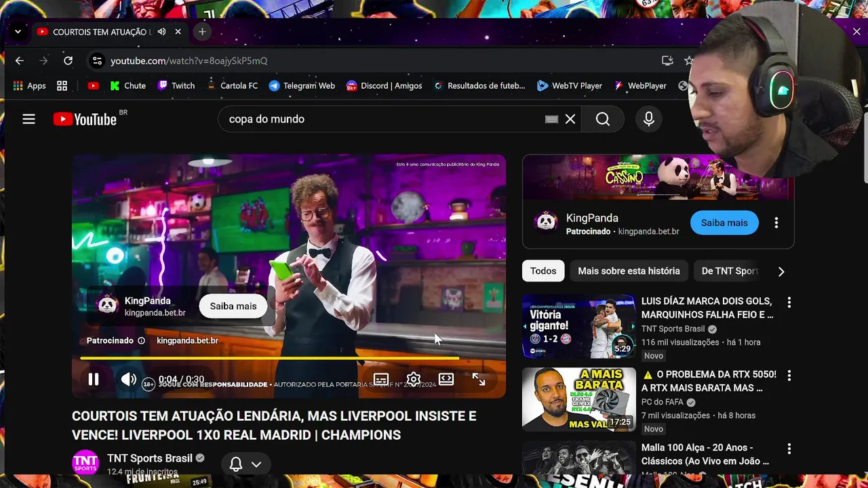This screenshot has height=488, width=868.
Task: Click the ad info icon beside Patrocinado
Action: coord(141,340)
